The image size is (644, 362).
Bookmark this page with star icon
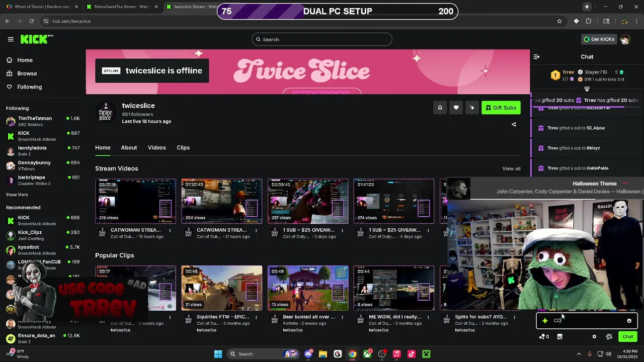tap(559, 21)
